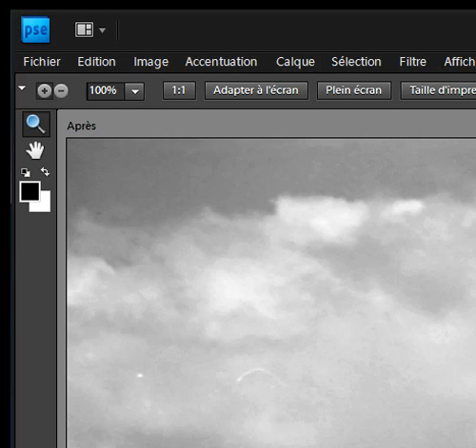
Task: Open the black foreground color swatch
Action: [x=30, y=191]
